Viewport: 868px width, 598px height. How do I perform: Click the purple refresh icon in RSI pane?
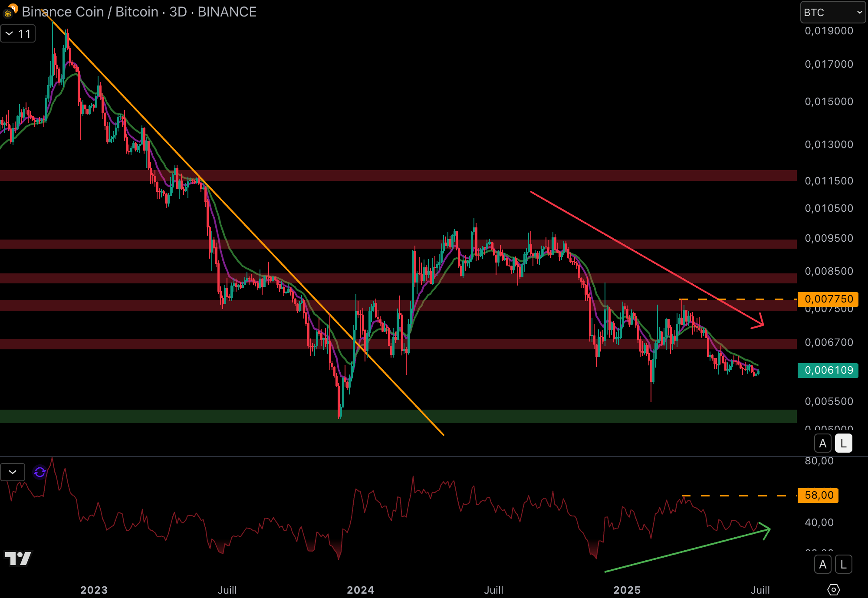click(x=40, y=472)
